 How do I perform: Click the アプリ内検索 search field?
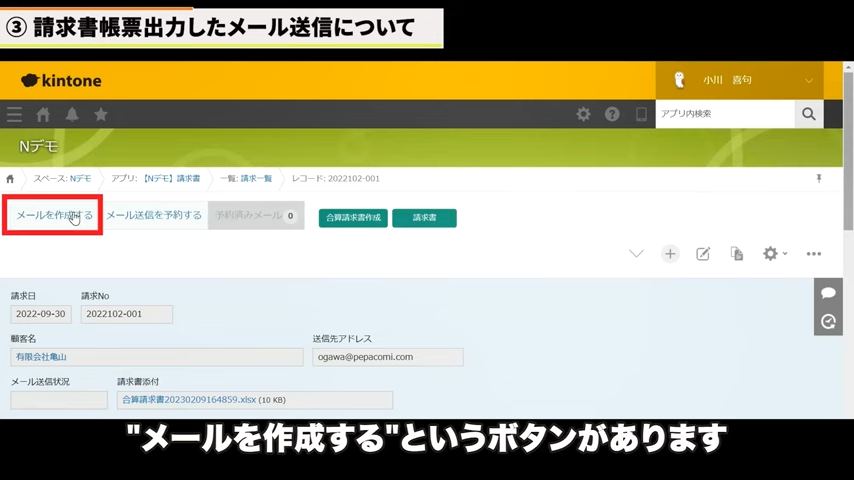click(725, 114)
